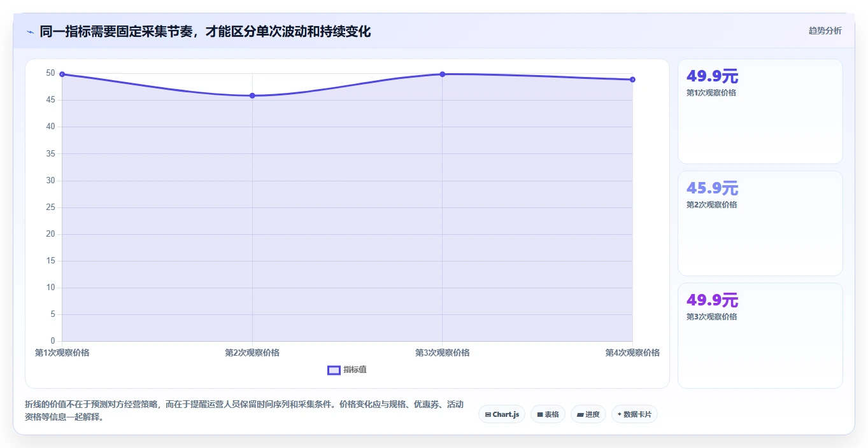Select the 进度 tag
Image resolution: width=868 pixels, height=448 pixels.
[x=588, y=414]
